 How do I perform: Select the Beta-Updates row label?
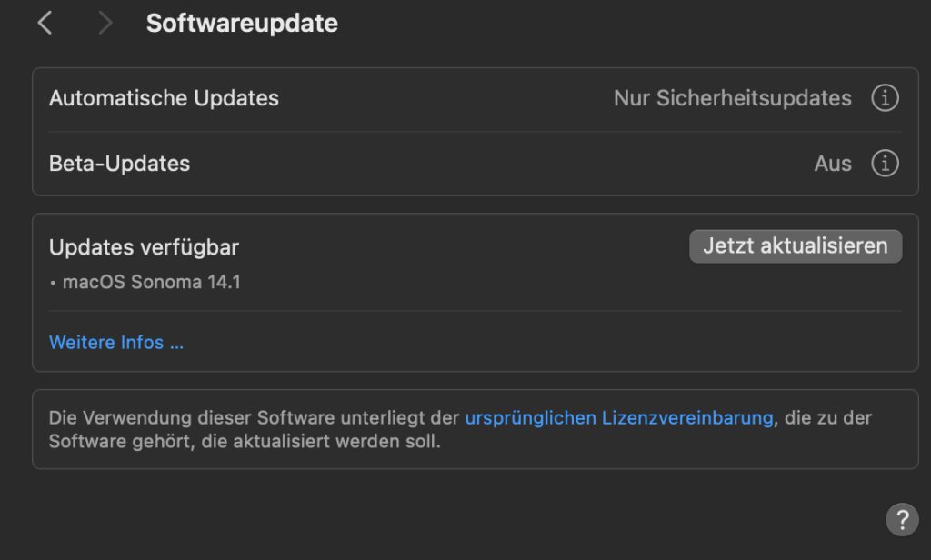pos(119,164)
